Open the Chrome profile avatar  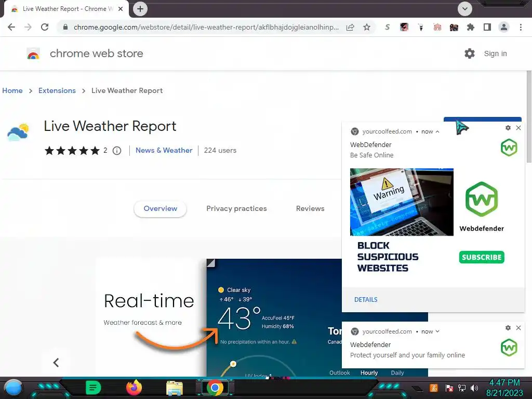(504, 27)
